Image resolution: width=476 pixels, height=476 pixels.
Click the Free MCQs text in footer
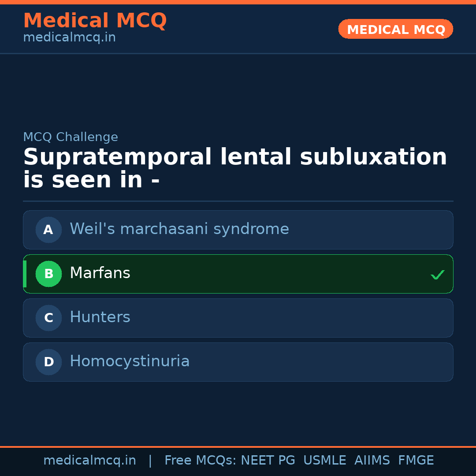[200, 461]
